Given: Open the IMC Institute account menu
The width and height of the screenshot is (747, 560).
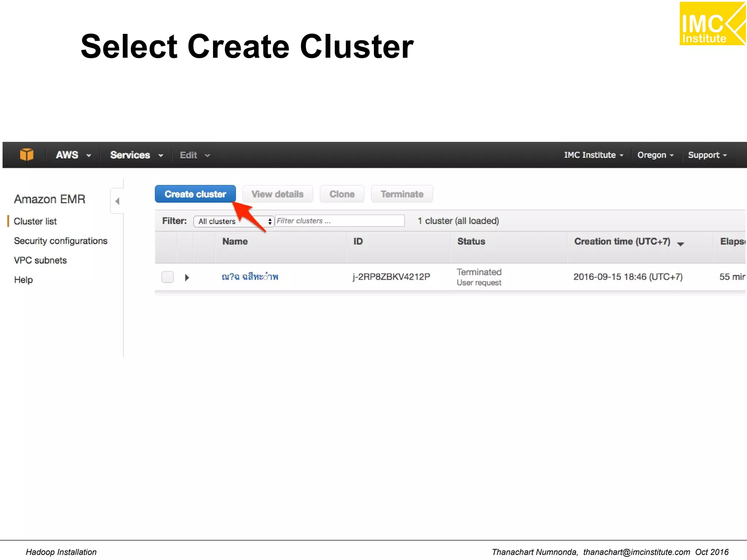Looking at the screenshot, I should (593, 155).
